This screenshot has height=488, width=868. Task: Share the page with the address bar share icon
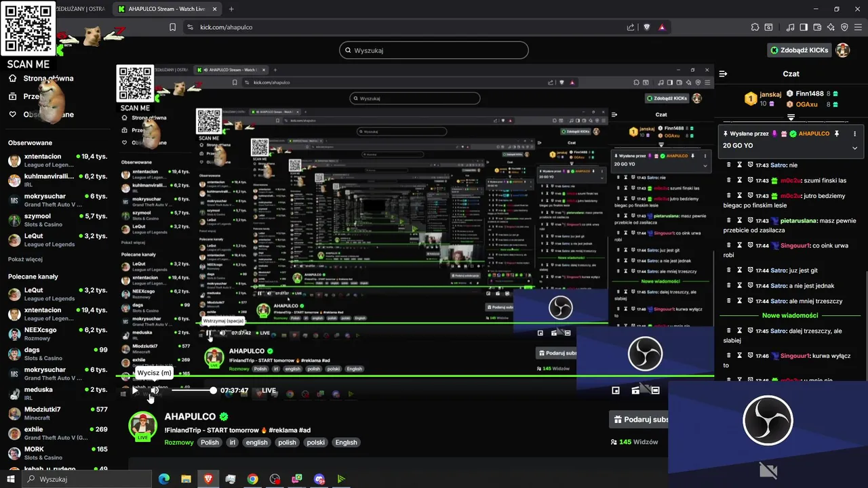pyautogui.click(x=631, y=27)
